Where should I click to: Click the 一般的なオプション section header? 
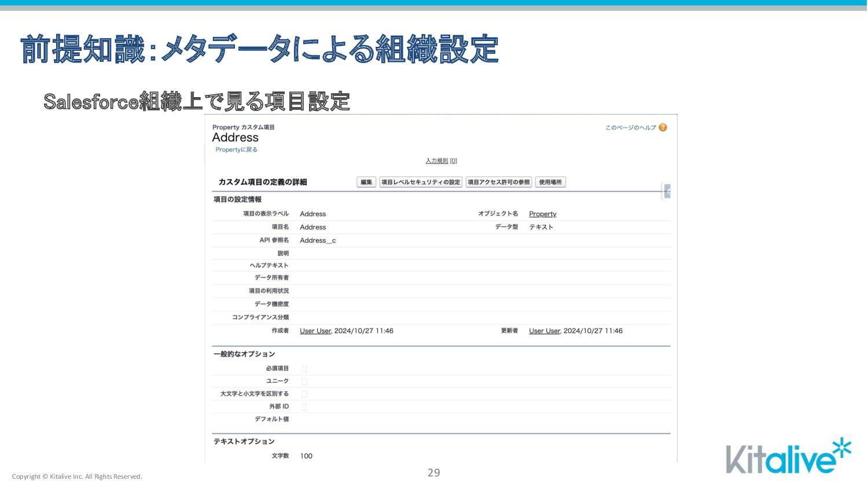244,354
